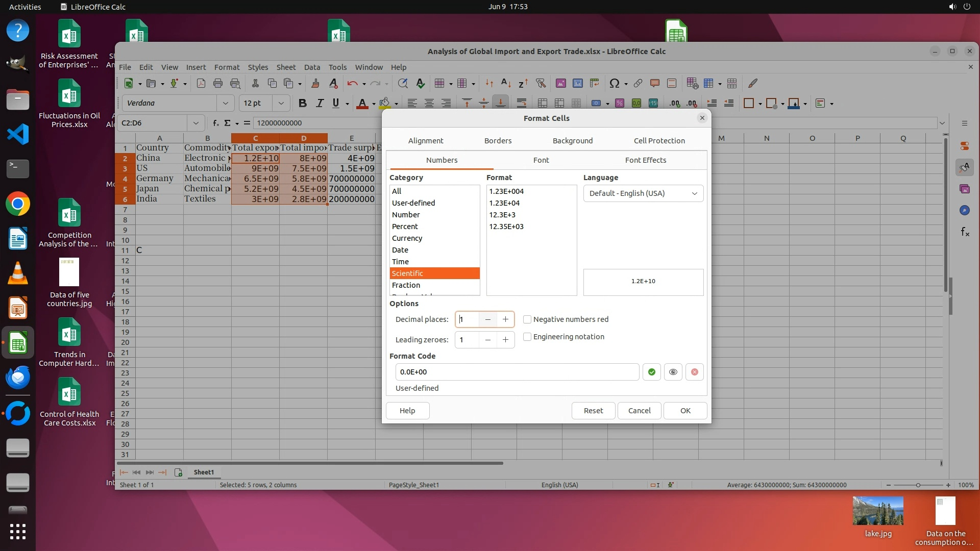The image size is (980, 551).
Task: Enable Negative numbers red checkbox
Action: click(x=527, y=319)
